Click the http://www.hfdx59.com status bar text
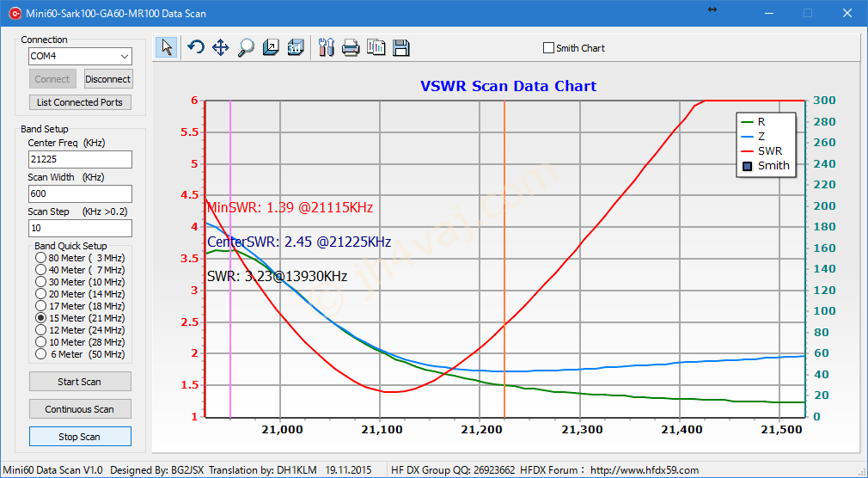 pos(645,470)
